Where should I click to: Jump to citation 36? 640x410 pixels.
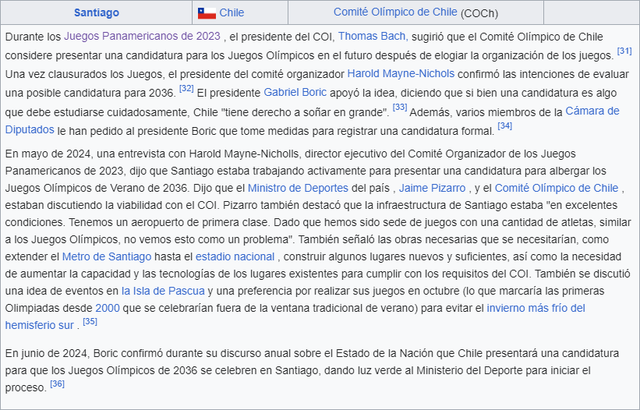click(57, 384)
